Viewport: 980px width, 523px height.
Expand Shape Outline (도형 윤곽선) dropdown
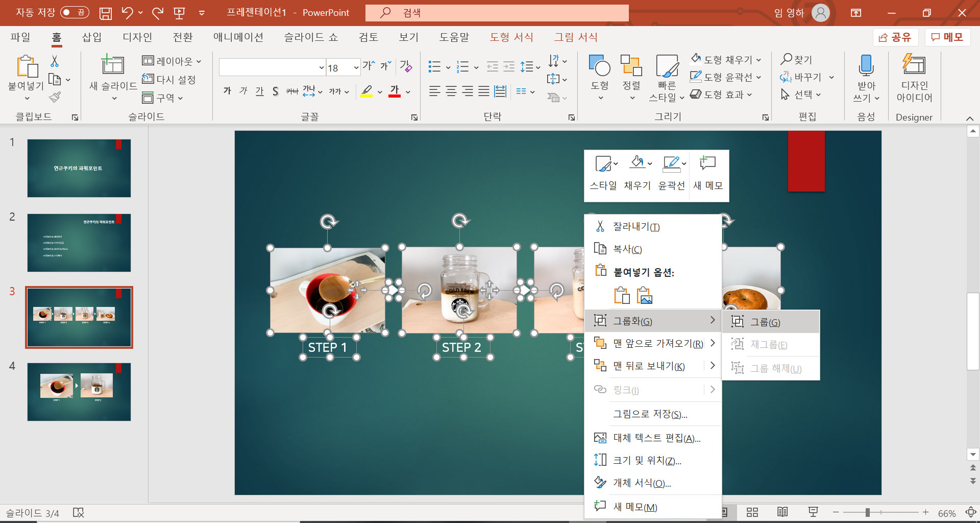758,78
